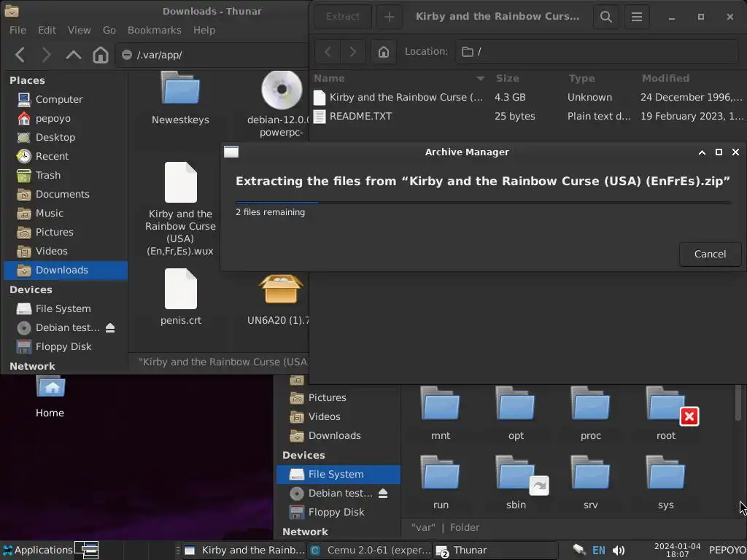Sort archive list by Name column arrow
Image resolution: width=747 pixels, height=560 pixels.
(480, 78)
